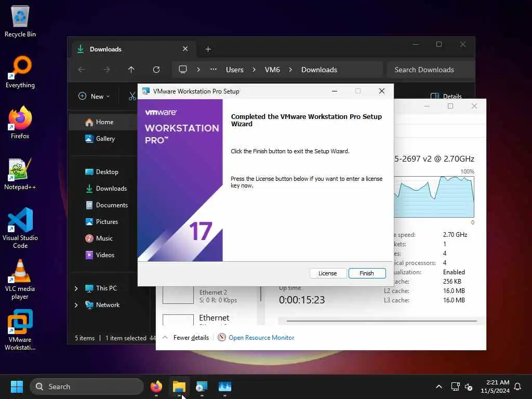The image size is (532, 399).
Task: Close the VMware Workstation Pro Setup window
Action: coord(382,91)
